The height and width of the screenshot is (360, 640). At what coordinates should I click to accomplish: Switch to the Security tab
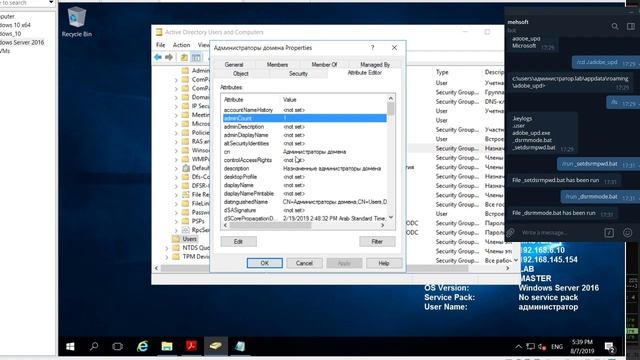[298, 73]
